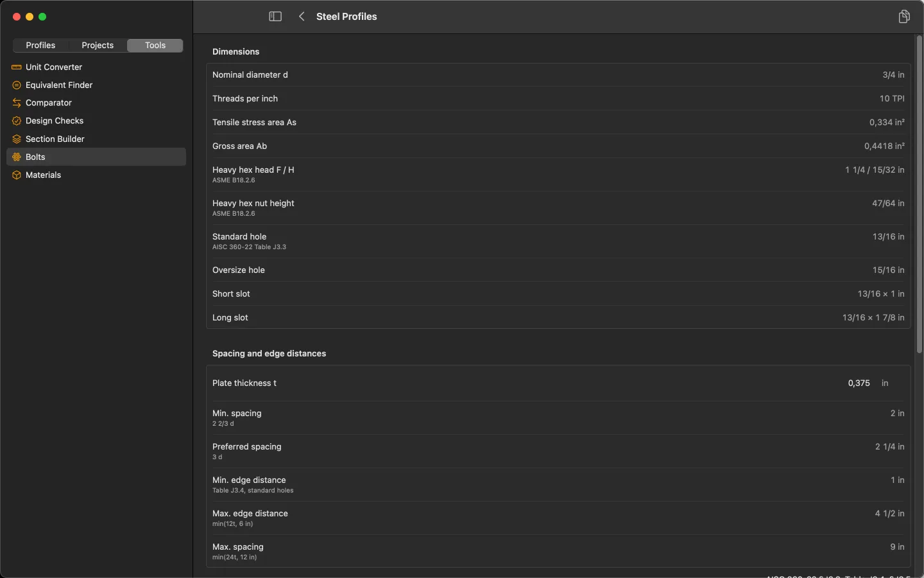Click the Short slot value 13/16 × 1 in

pyautogui.click(x=881, y=294)
